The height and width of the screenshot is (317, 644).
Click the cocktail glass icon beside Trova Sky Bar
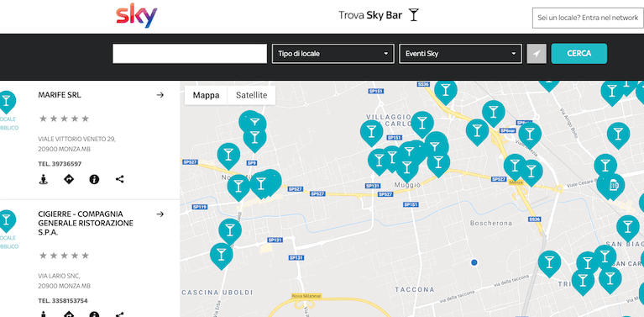coord(414,15)
